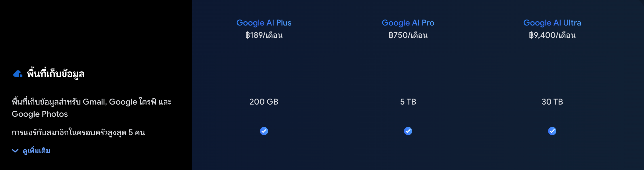Image resolution: width=644 pixels, height=170 pixels.
Task: Select the ฿189/เดือน price
Action: pos(264,35)
